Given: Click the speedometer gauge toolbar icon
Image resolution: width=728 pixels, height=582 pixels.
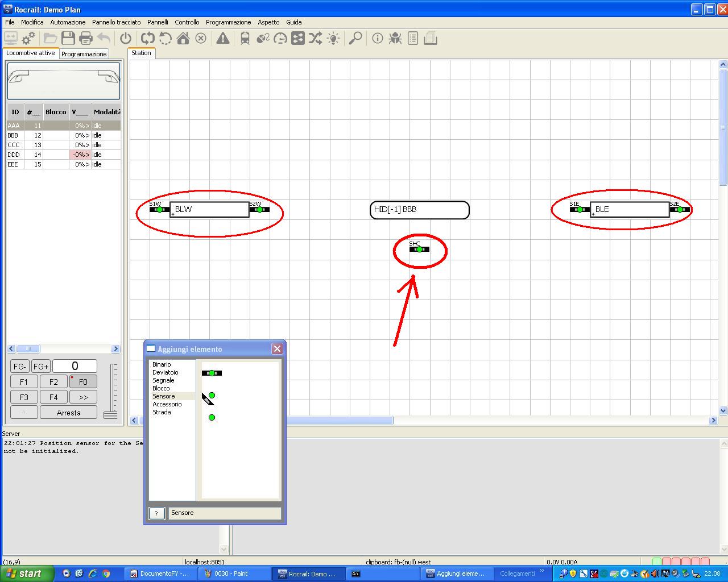Looking at the screenshot, I should pos(280,38).
